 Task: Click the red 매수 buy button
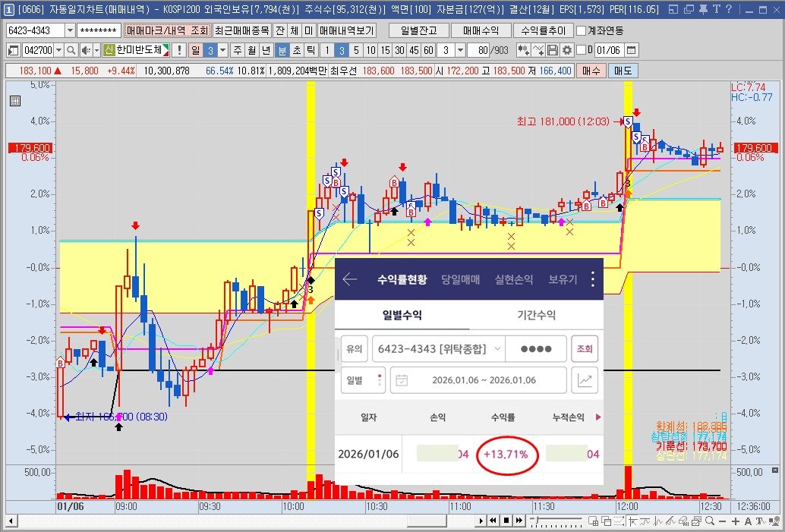591,70
